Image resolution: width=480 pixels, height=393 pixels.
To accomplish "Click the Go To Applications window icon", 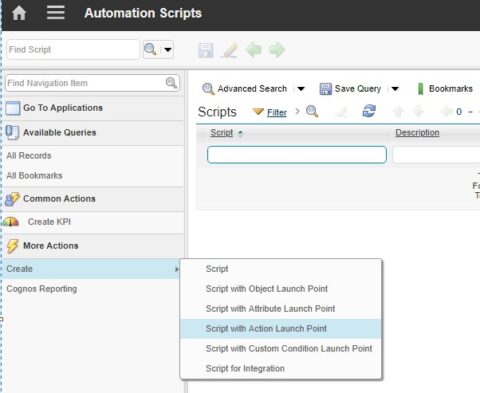I will [13, 108].
